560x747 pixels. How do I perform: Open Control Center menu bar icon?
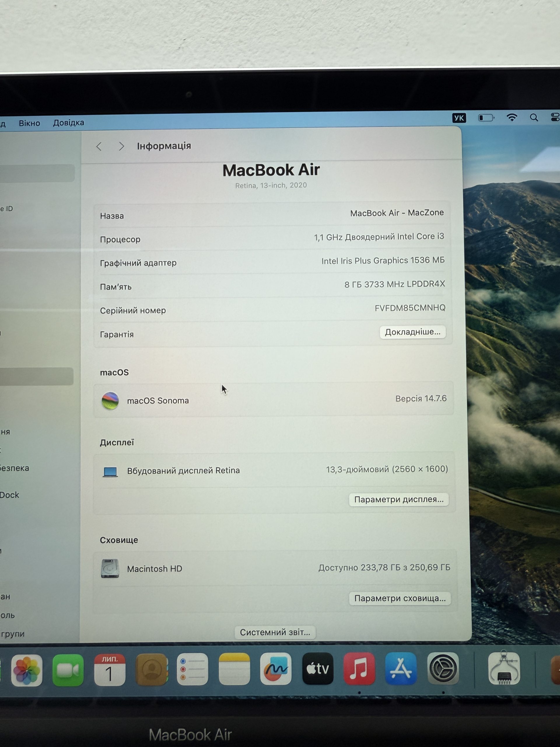pyautogui.click(x=555, y=117)
